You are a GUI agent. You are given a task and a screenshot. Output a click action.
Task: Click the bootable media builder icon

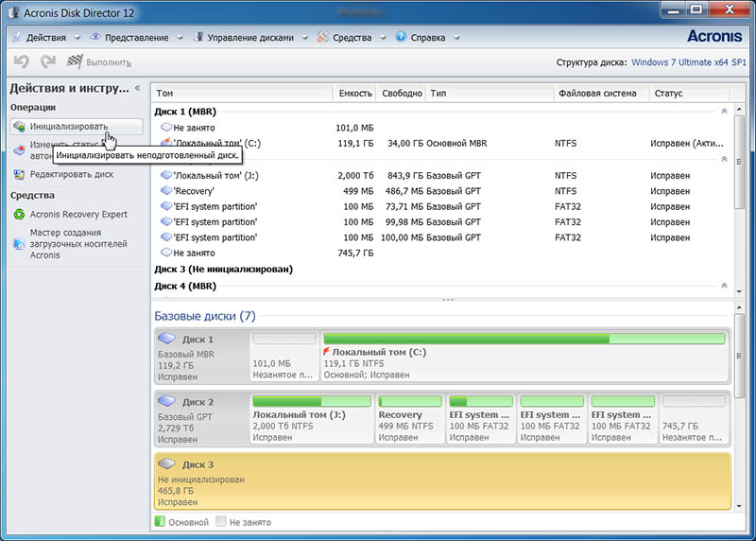(19, 244)
